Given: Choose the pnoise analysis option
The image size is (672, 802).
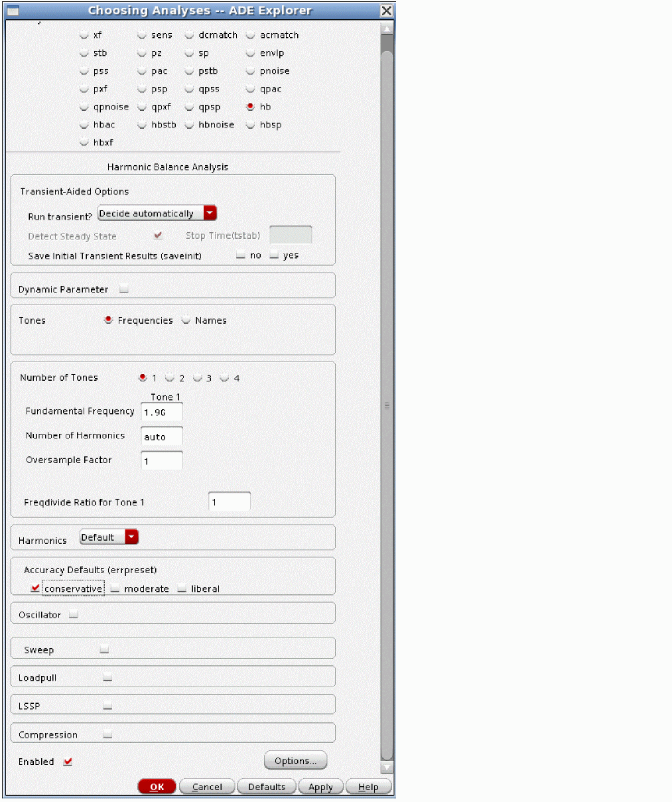Looking at the screenshot, I should (250, 71).
